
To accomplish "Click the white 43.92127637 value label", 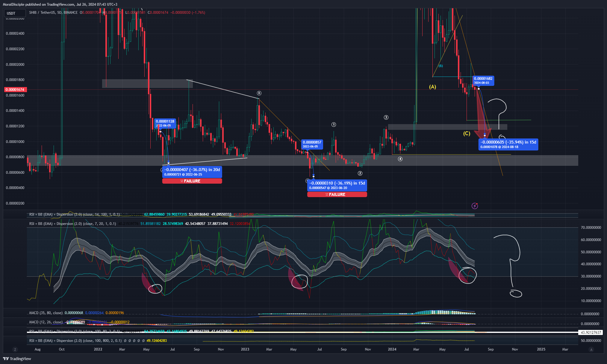I will pos(591,332).
